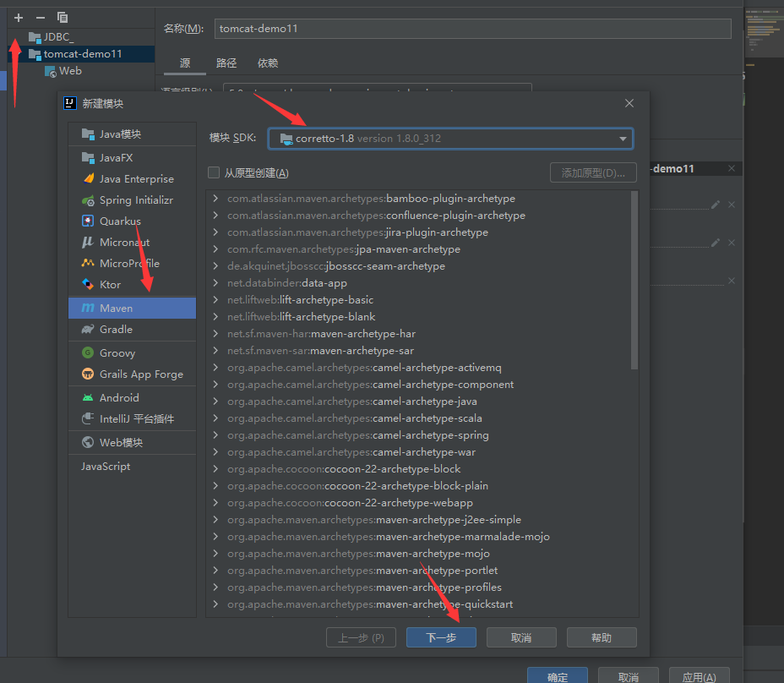Expand jpa-maven-archetype entry

[215, 249]
